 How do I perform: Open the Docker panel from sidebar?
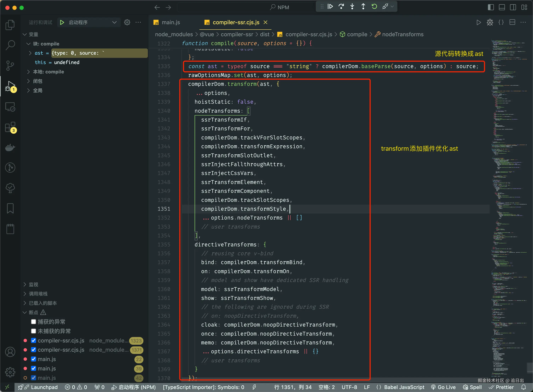tap(10, 148)
